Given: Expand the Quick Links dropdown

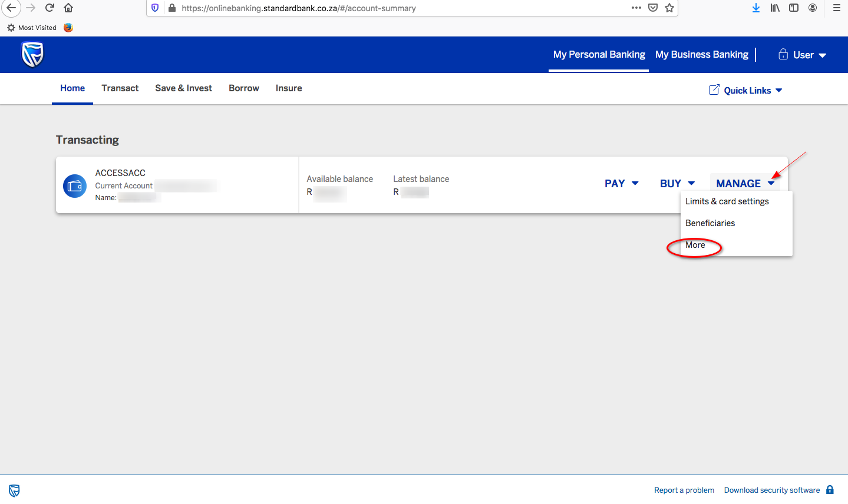Looking at the screenshot, I should click(x=746, y=91).
